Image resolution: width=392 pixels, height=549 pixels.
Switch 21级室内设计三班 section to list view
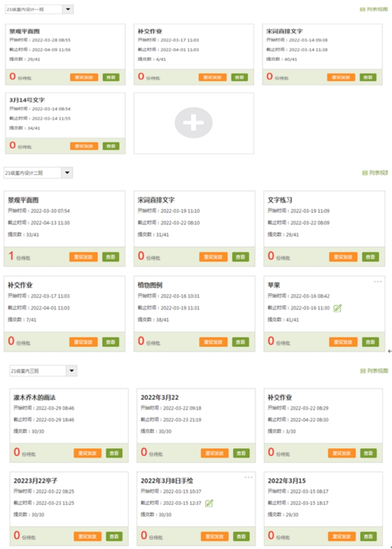pos(374,371)
